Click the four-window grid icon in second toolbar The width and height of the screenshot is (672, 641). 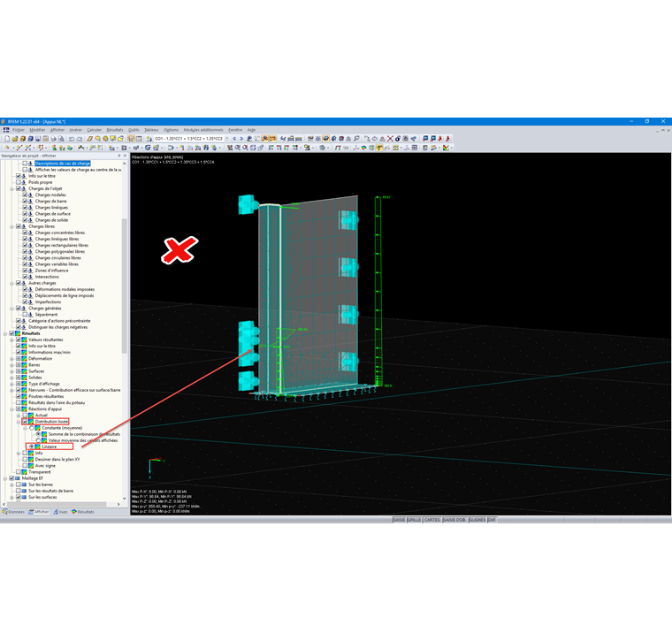(415, 148)
